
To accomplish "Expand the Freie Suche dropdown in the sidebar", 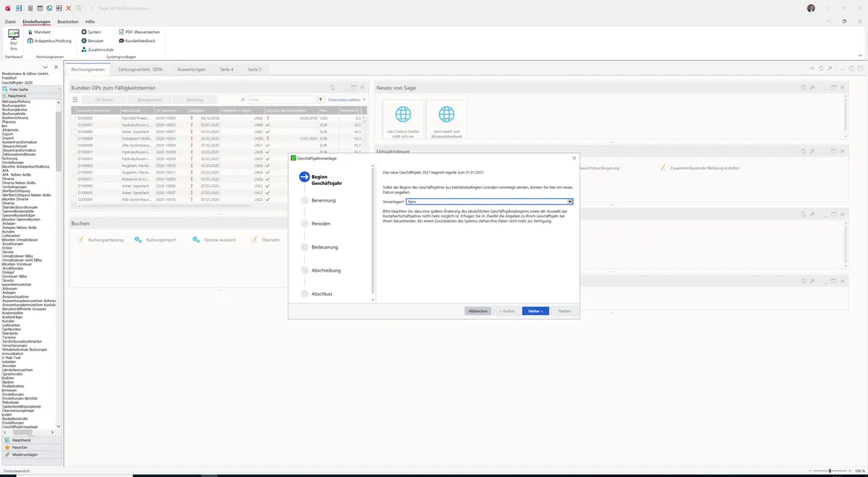I will (58, 89).
